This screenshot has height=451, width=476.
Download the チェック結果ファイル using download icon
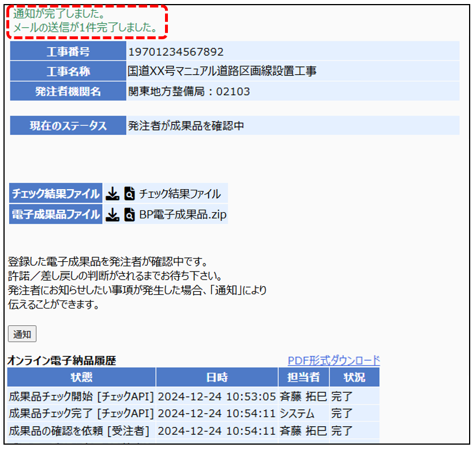[113, 193]
